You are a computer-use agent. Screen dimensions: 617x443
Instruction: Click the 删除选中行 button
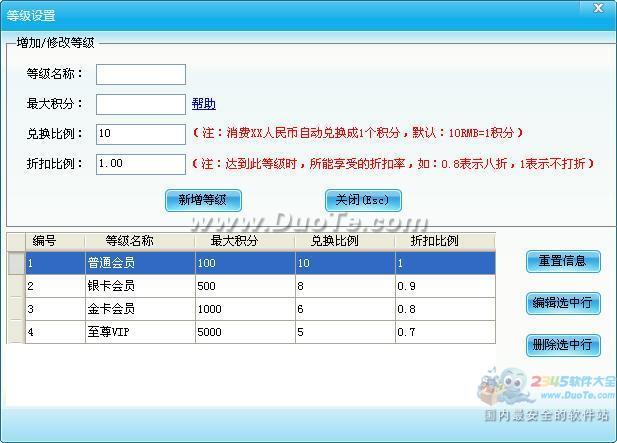click(563, 345)
